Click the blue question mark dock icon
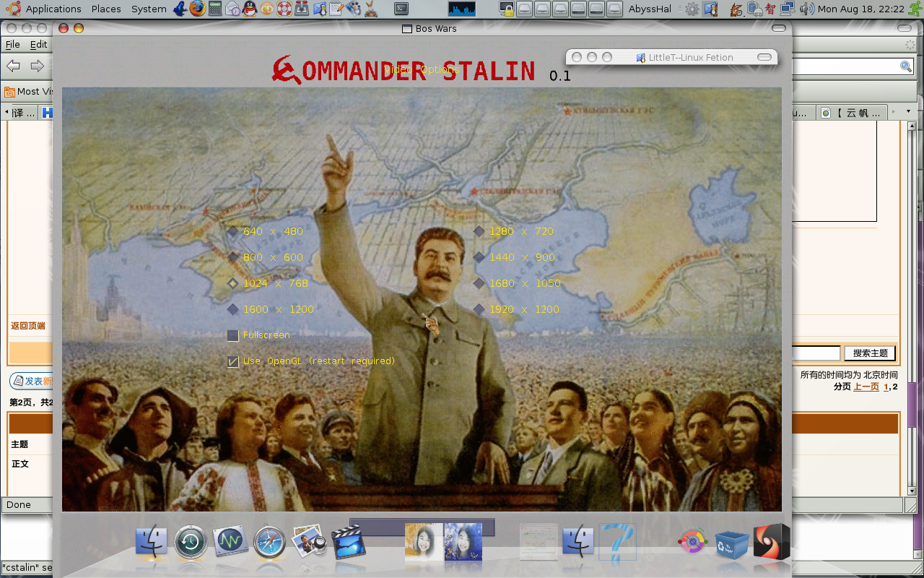 click(617, 542)
